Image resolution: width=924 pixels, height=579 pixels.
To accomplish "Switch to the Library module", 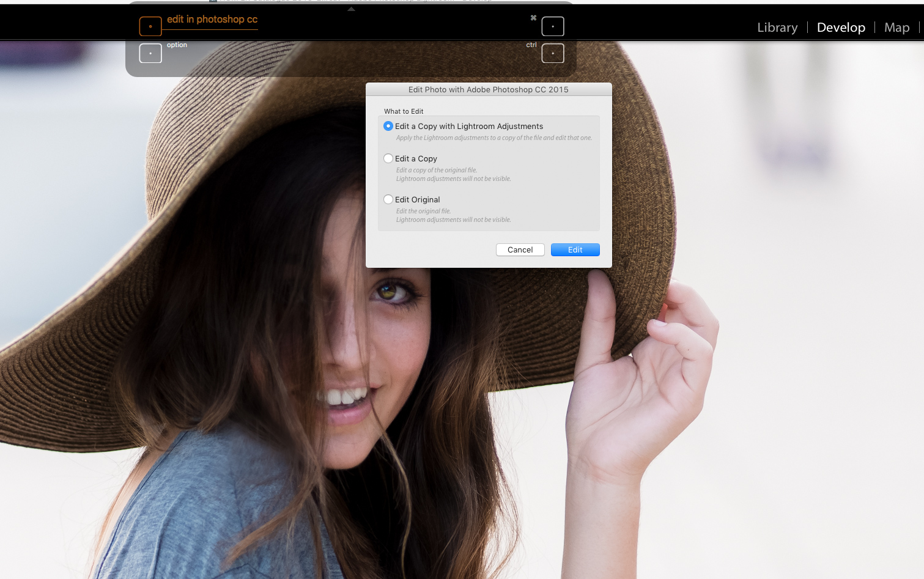I will [x=777, y=27].
